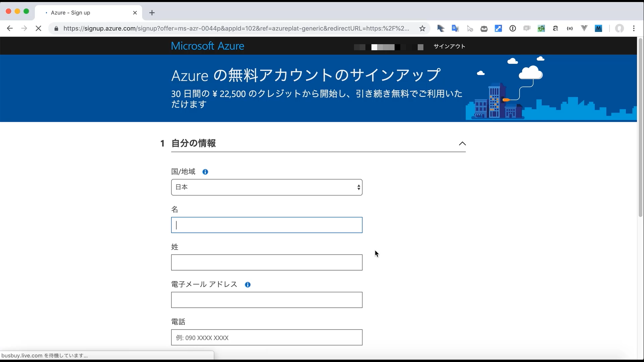Image resolution: width=644 pixels, height=362 pixels.
Task: Show info tooltip for 国/地域
Action: click(205, 172)
